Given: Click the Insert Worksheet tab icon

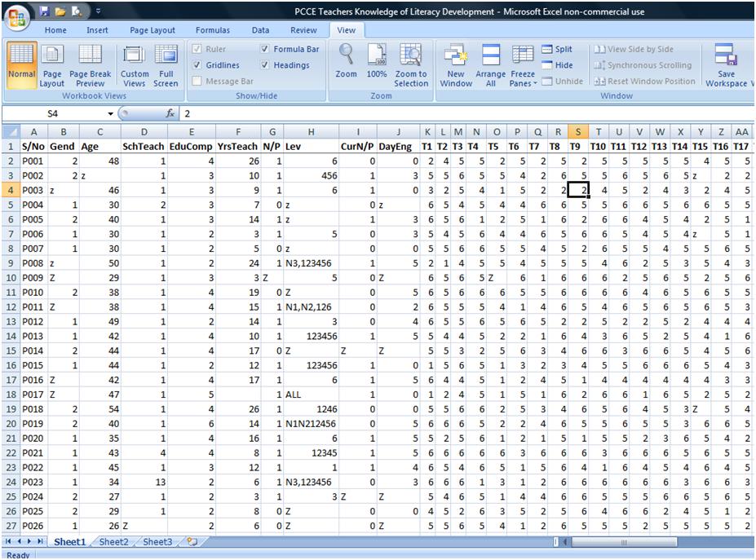Looking at the screenshot, I should coord(192,542).
